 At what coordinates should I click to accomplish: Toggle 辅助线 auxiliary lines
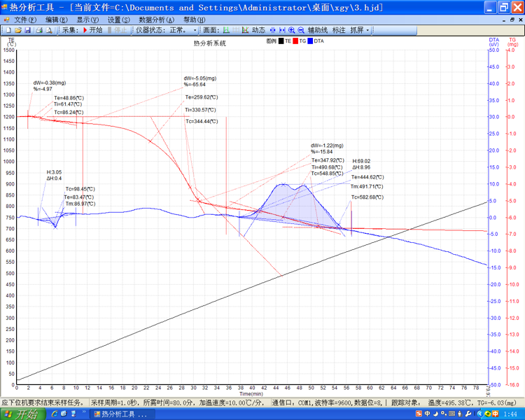(x=317, y=30)
